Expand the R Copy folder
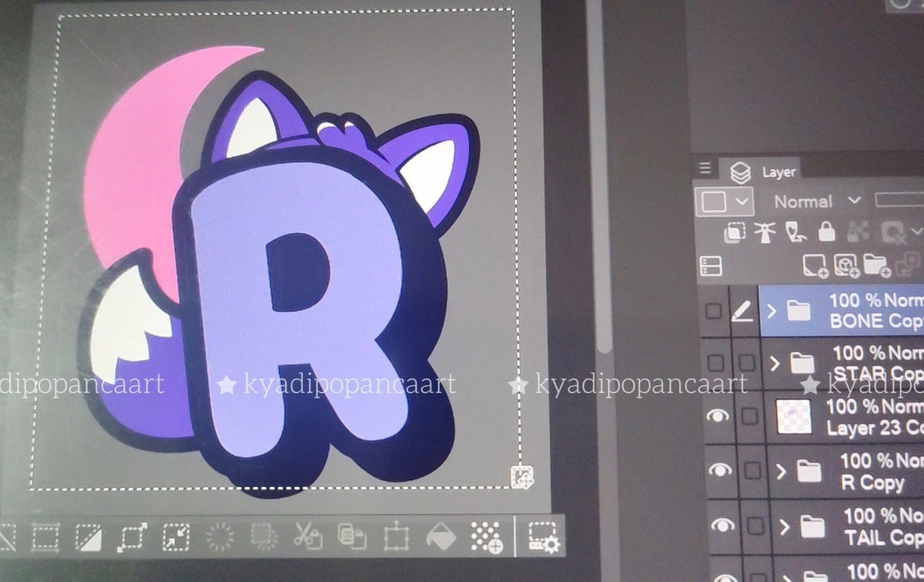Viewport: 924px width, 582px height. (782, 471)
